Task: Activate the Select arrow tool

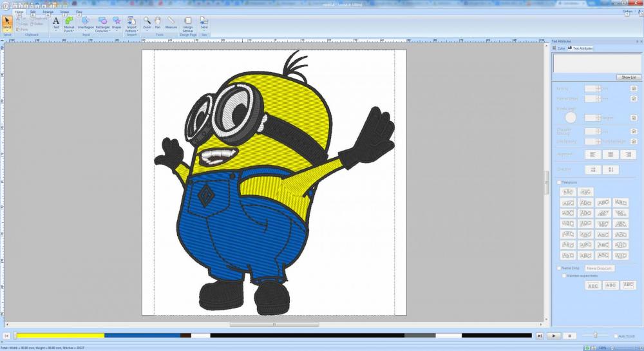Action: [7, 24]
